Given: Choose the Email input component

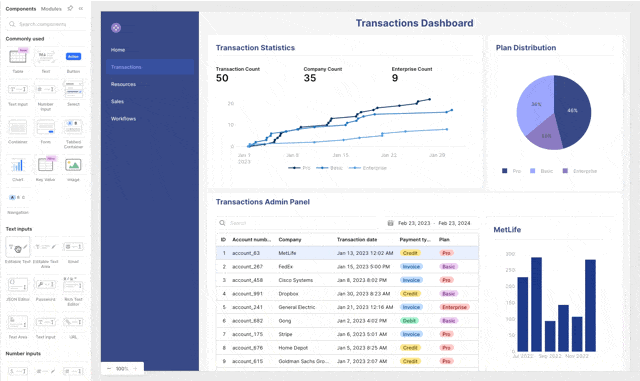Looking at the screenshot, I should point(73,247).
